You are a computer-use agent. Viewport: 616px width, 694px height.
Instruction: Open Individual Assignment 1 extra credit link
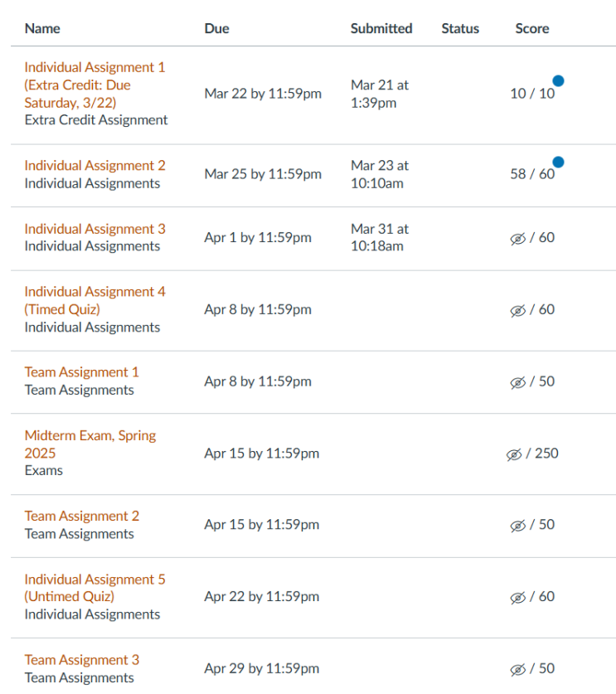pos(95,85)
